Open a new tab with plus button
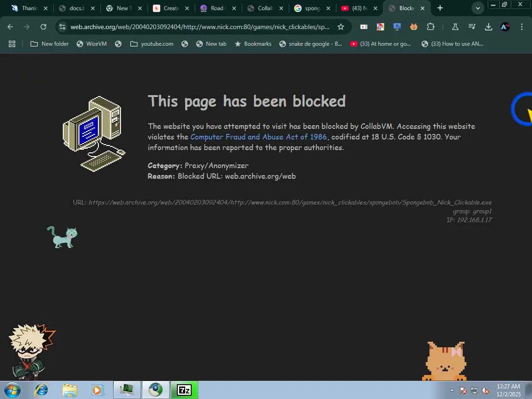This screenshot has height=399, width=532. (440, 8)
